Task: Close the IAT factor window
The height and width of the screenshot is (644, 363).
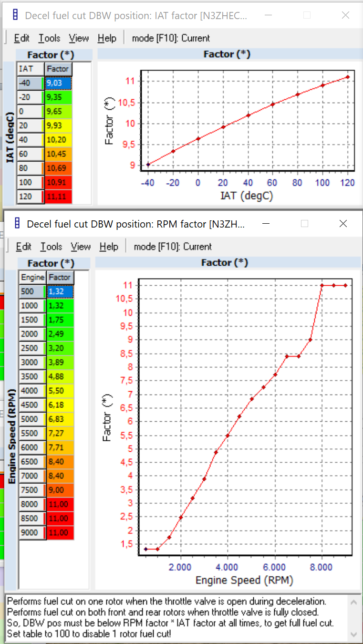Action: coord(345,15)
